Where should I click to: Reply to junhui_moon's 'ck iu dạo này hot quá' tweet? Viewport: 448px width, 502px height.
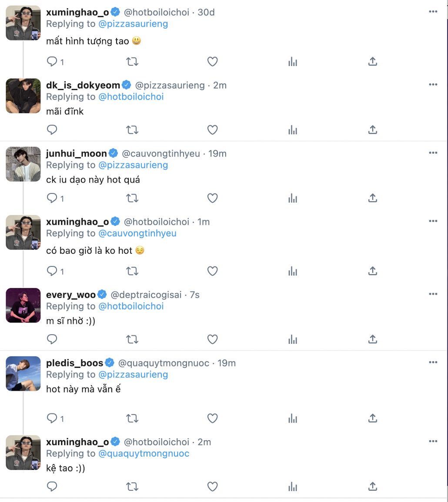(52, 198)
